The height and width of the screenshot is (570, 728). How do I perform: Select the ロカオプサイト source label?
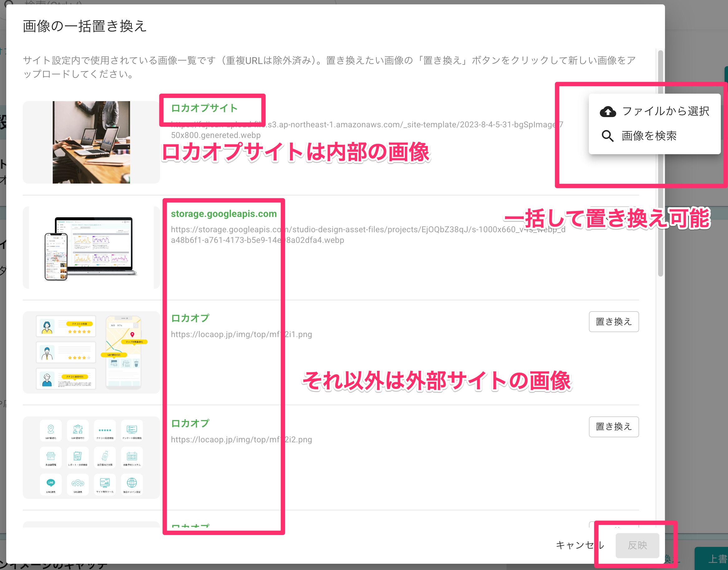tap(204, 108)
